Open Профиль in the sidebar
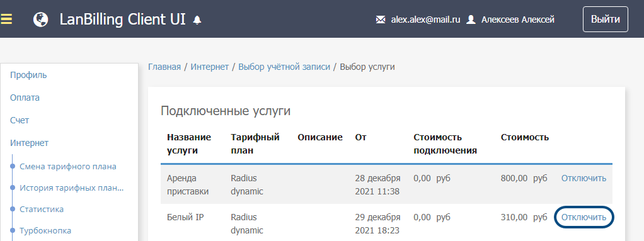Screen dimensions: 644x241 coord(28,75)
